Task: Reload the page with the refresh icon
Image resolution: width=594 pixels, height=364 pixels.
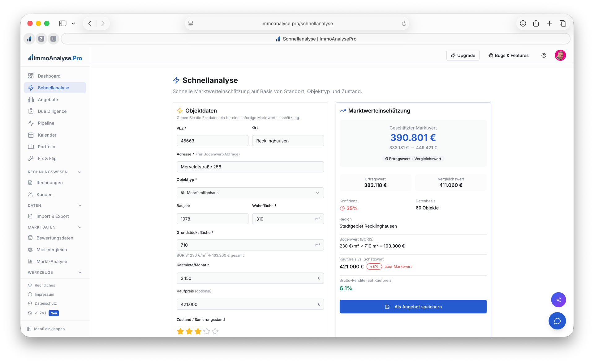Action: click(x=404, y=23)
